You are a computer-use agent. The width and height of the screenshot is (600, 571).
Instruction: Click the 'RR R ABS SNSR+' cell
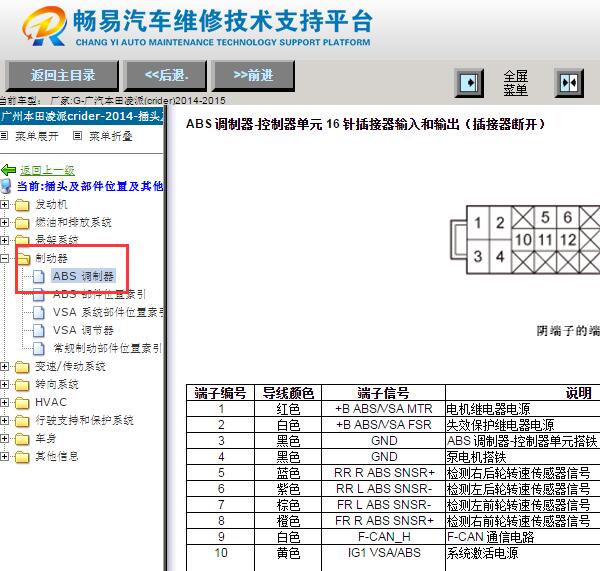click(383, 473)
